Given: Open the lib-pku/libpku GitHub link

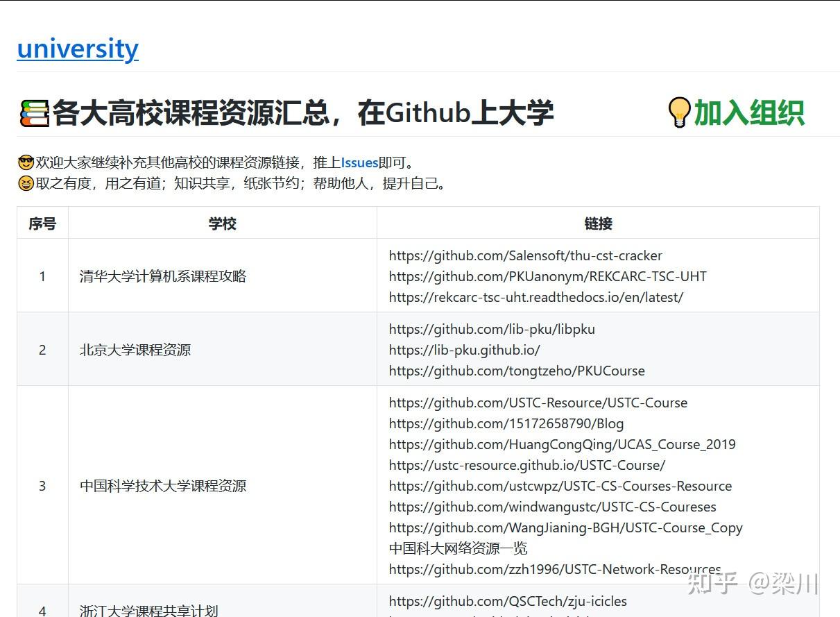Looking at the screenshot, I should 492,329.
